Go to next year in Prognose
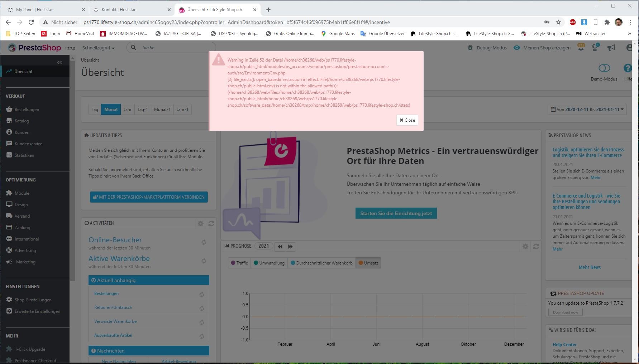Image resolution: width=639 pixels, height=364 pixels. 290,246
